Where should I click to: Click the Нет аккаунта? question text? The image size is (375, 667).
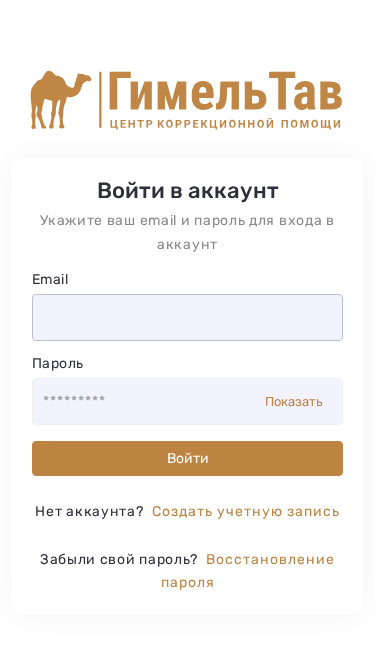click(x=90, y=511)
